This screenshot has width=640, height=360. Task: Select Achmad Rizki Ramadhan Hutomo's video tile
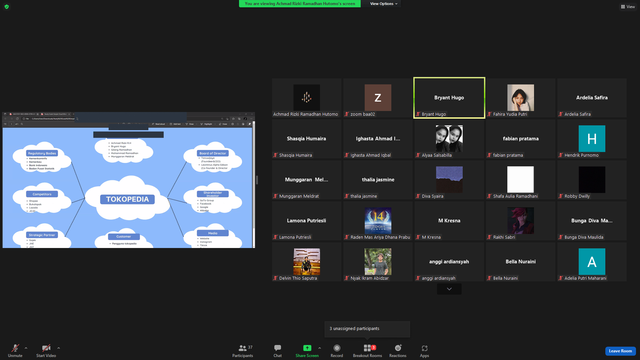pyautogui.click(x=307, y=98)
